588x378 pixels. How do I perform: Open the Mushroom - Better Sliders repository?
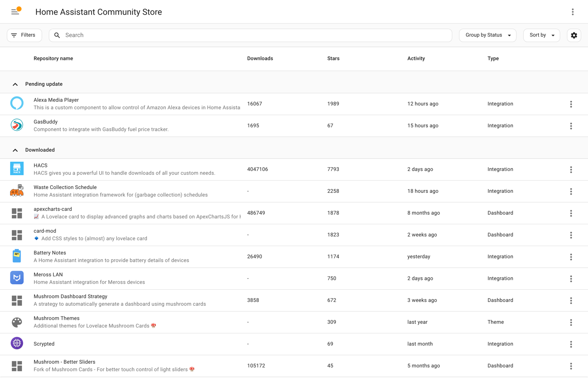point(294,366)
